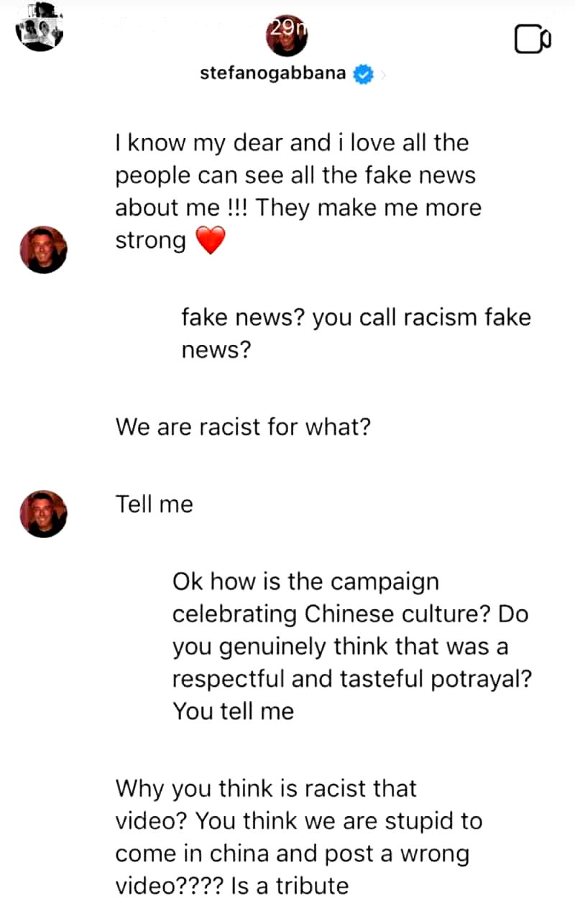Screen dimensions: 575x924
Task: Tap the 'We are racist for what?' message
Action: coord(243,428)
